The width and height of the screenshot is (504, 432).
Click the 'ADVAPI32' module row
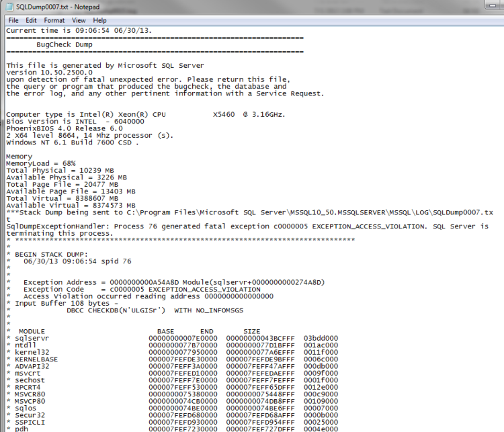172,366
